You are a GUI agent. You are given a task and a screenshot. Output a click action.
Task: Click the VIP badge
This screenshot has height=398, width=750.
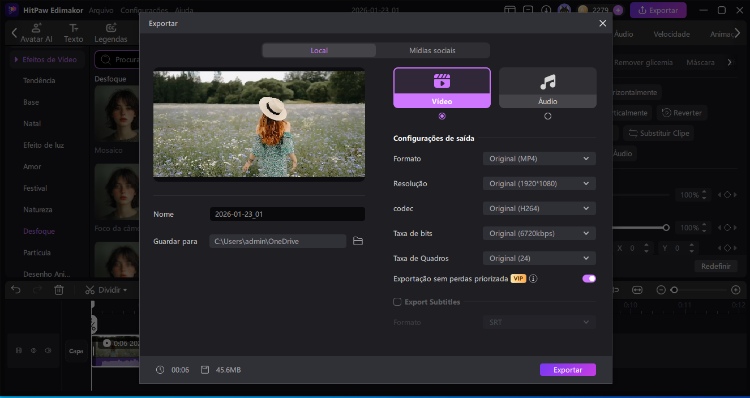[x=518, y=278]
